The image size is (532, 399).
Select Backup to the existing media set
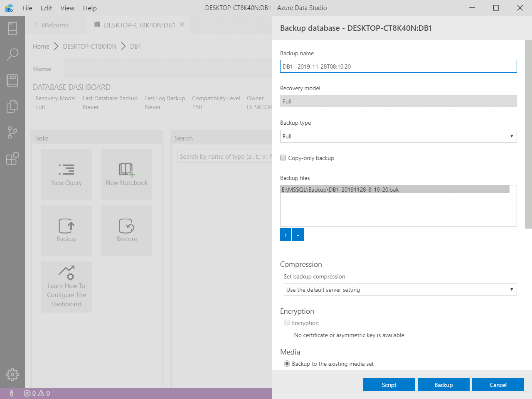[x=287, y=364]
